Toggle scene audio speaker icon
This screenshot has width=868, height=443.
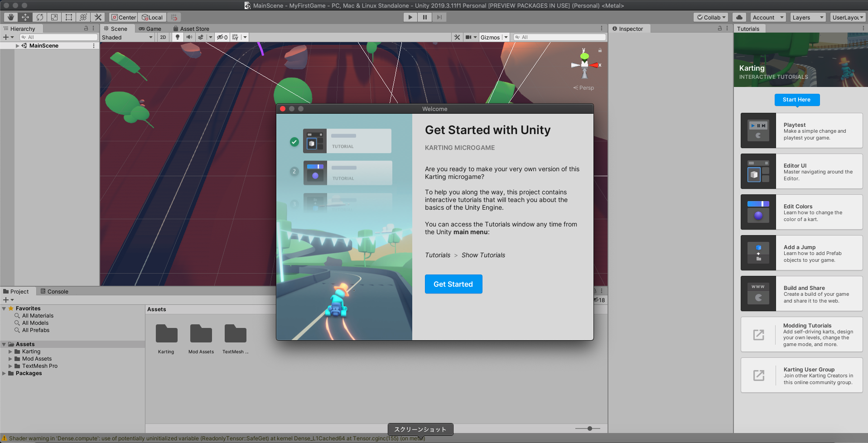tap(189, 37)
